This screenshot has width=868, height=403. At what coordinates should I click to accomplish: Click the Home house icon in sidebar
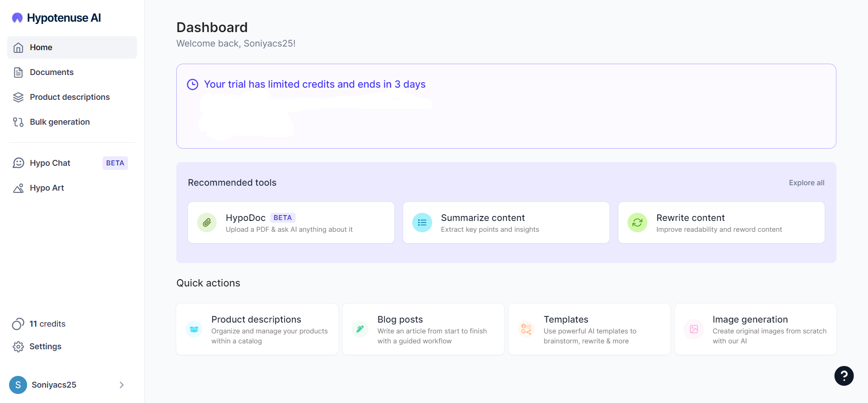point(18,47)
